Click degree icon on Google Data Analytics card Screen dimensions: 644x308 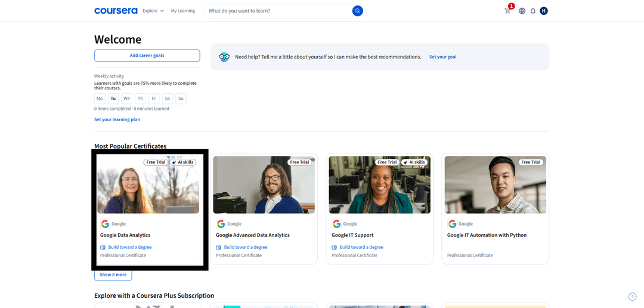103,247
